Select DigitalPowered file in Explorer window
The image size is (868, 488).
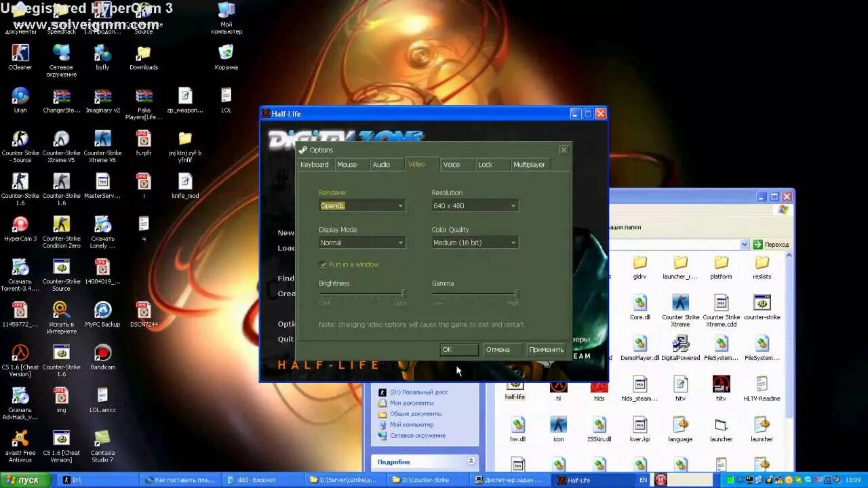click(680, 348)
